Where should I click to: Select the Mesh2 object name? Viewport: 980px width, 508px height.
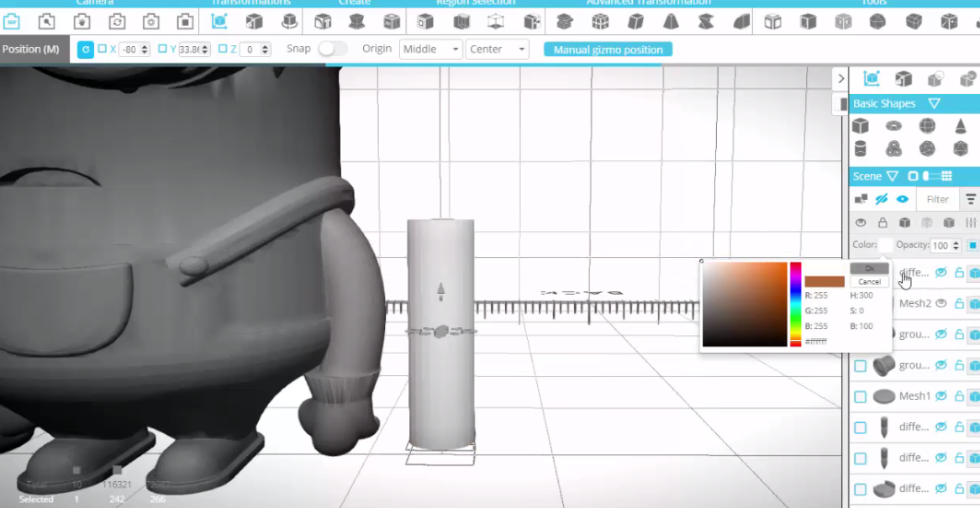pos(915,303)
